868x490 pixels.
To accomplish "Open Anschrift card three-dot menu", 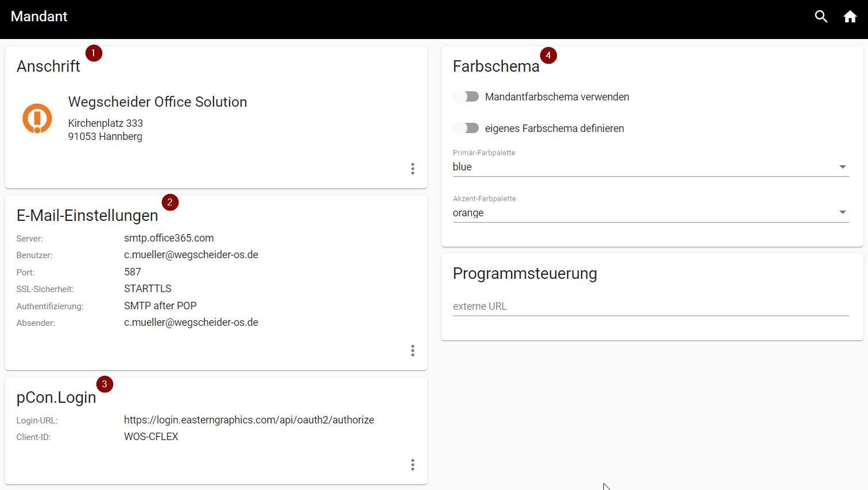I will point(412,169).
